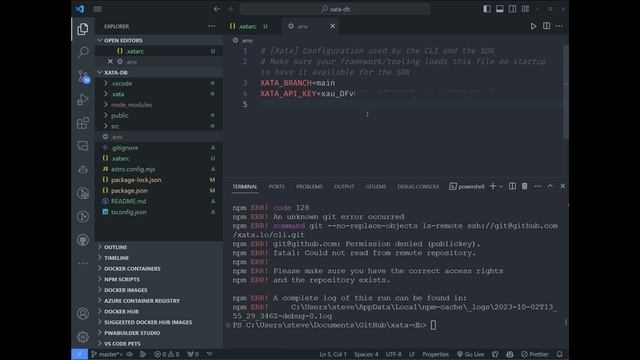Screen dimensions: 640x360
Task: Expand the .xata folder
Action: tap(106, 94)
